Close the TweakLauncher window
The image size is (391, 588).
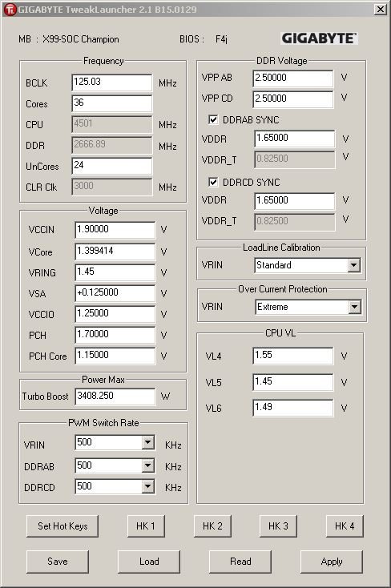(381, 9)
